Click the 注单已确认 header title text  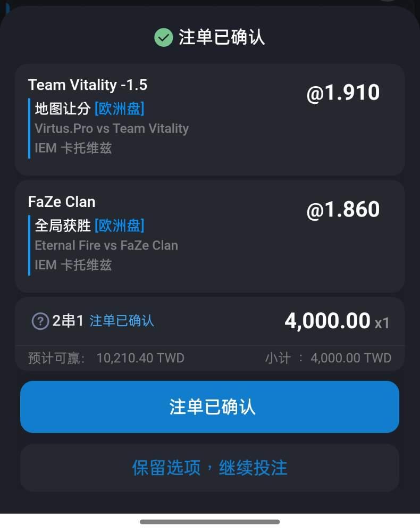click(x=222, y=37)
